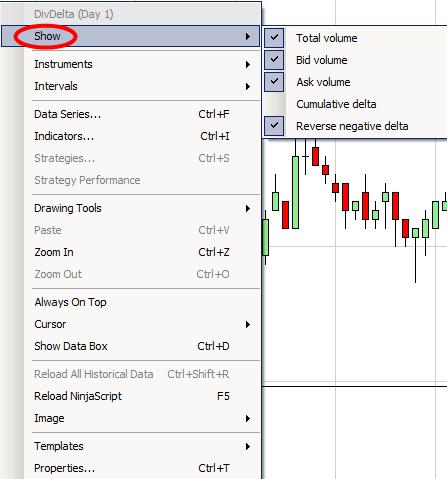Expand the Cursor submenu arrow

(x=248, y=324)
